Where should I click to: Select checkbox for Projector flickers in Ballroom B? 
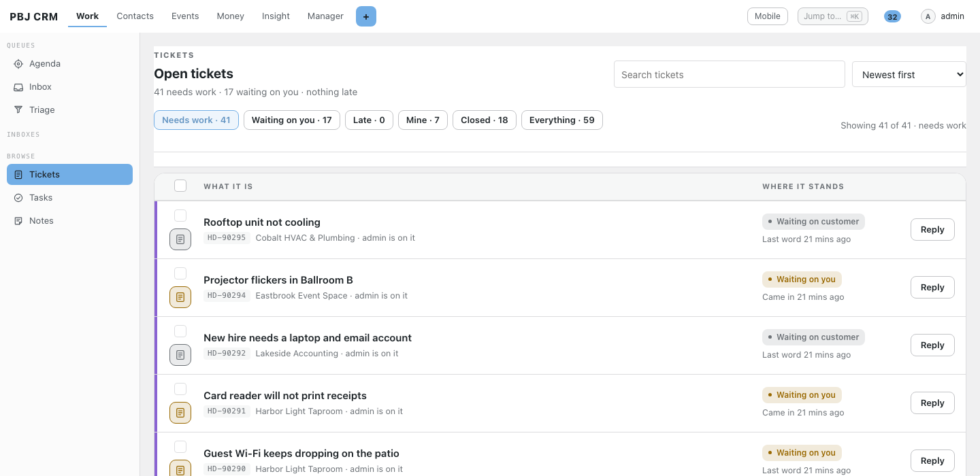pyautogui.click(x=180, y=273)
